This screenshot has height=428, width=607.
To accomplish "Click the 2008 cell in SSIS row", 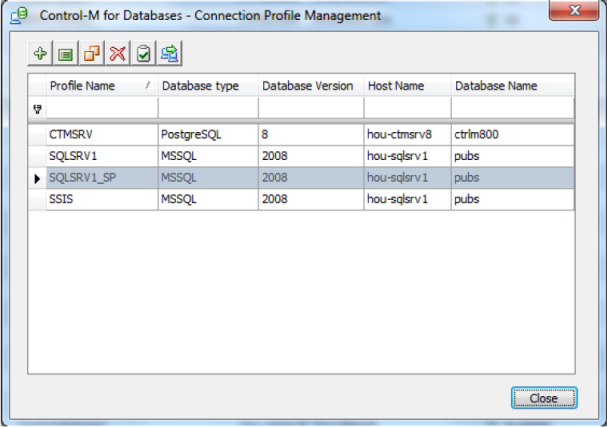I will (x=311, y=199).
